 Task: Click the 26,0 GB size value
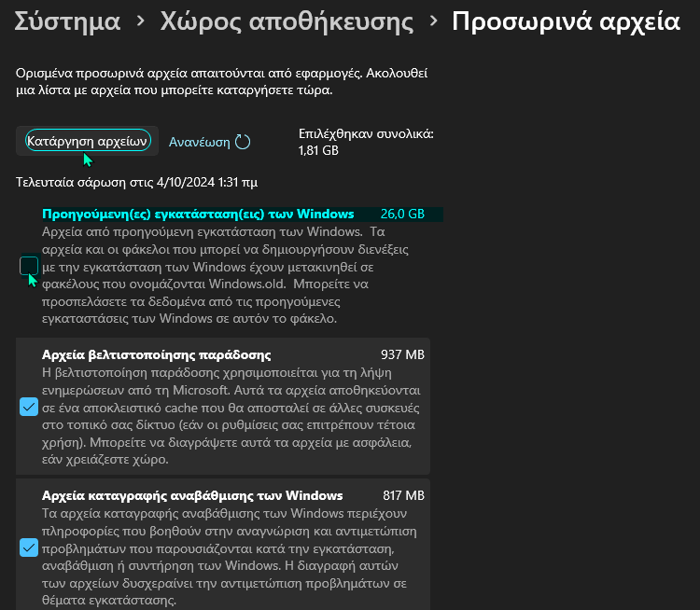[402, 215]
